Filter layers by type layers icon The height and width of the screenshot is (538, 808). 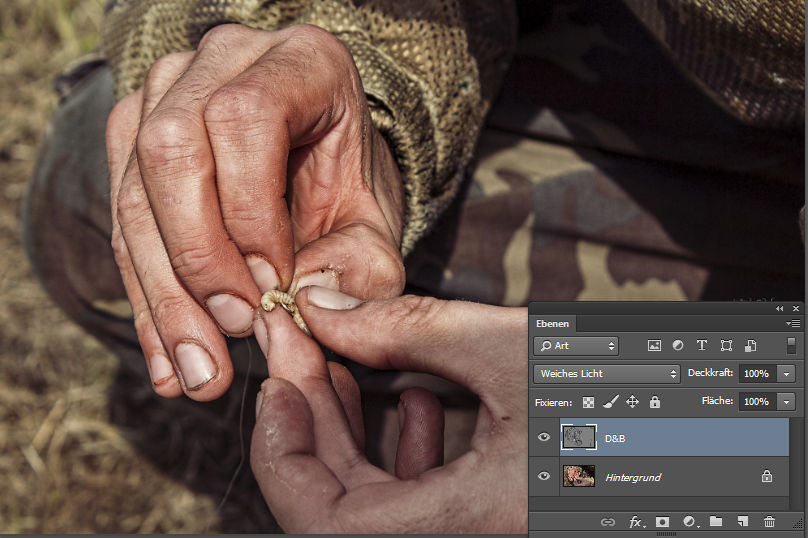coord(701,346)
